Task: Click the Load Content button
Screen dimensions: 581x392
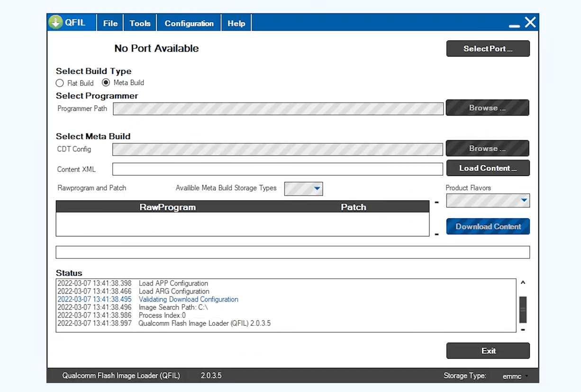Action: pyautogui.click(x=488, y=168)
